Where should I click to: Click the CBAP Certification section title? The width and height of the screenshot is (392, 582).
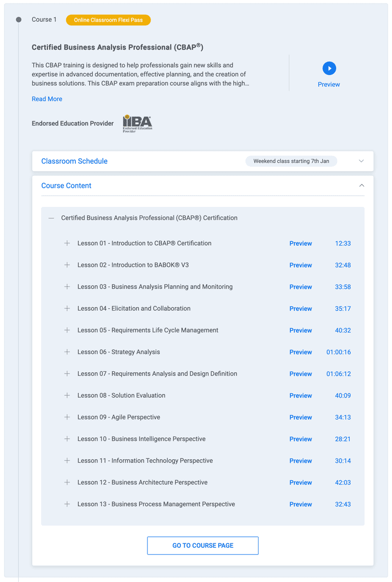point(149,218)
